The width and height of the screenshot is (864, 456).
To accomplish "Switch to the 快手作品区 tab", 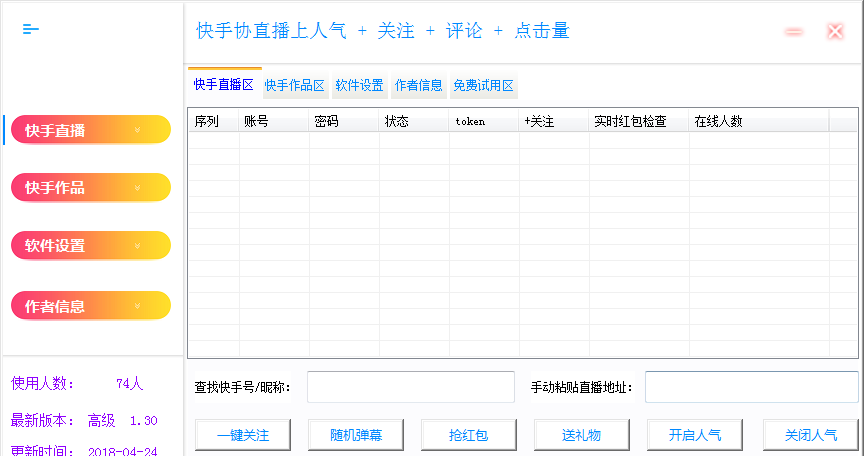I will (294, 86).
